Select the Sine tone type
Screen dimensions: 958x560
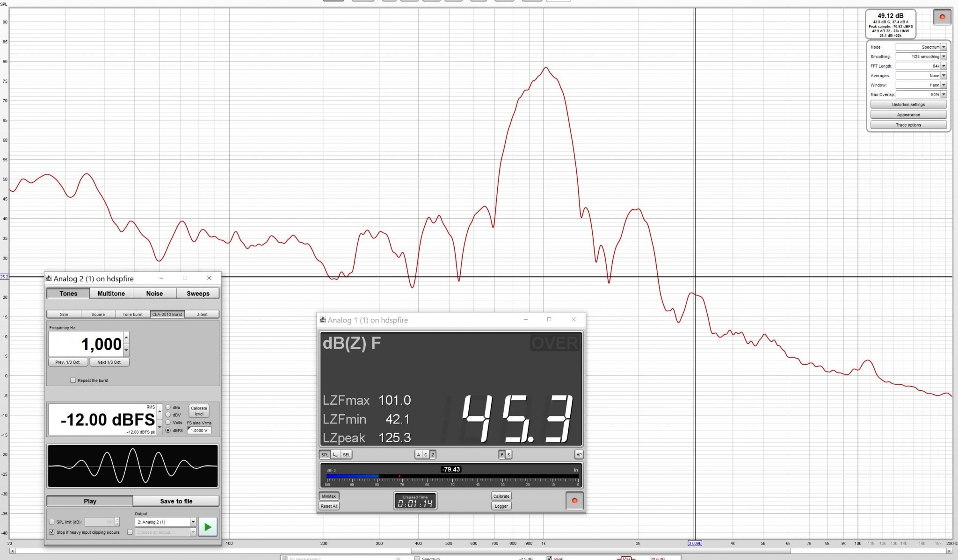[x=64, y=314]
